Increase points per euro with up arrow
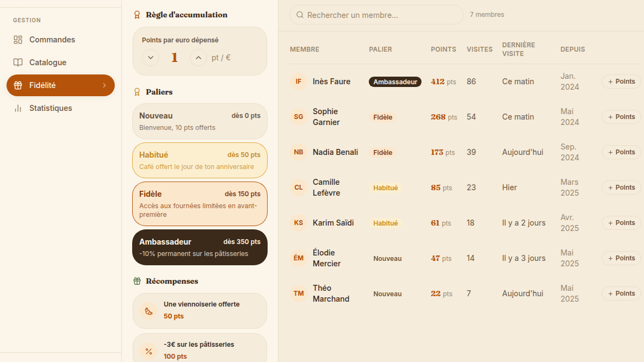644x362 pixels. [199, 58]
